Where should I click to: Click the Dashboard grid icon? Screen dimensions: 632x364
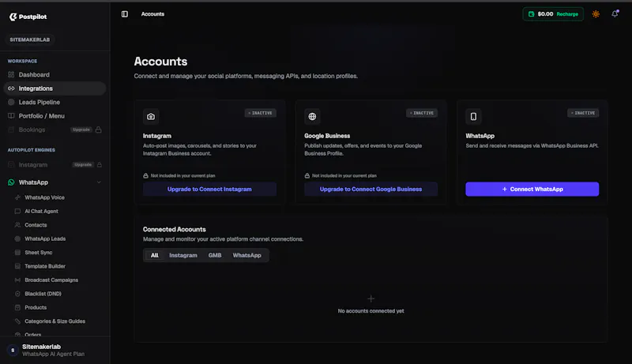pyautogui.click(x=11, y=74)
